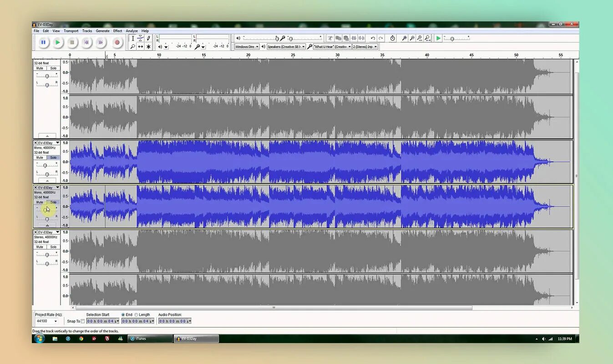Pause playback with the Pause button
The height and width of the screenshot is (364, 613).
coord(43,42)
